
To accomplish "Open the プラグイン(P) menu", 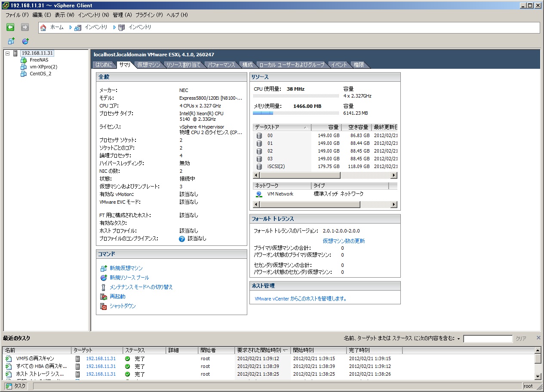I will pos(149,15).
